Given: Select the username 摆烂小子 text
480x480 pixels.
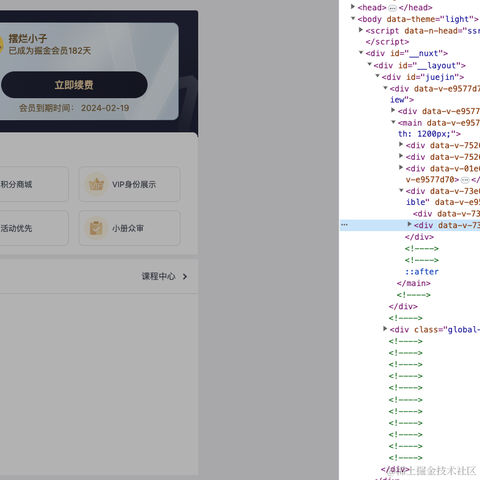Looking at the screenshot, I should [x=28, y=38].
